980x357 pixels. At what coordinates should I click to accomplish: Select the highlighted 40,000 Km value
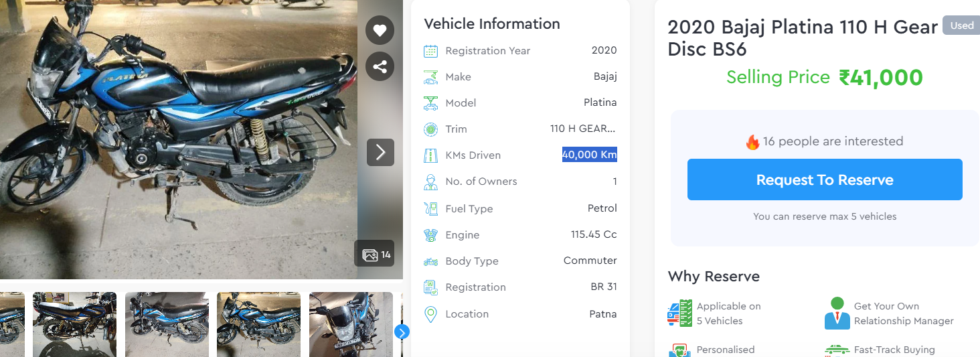(x=589, y=155)
